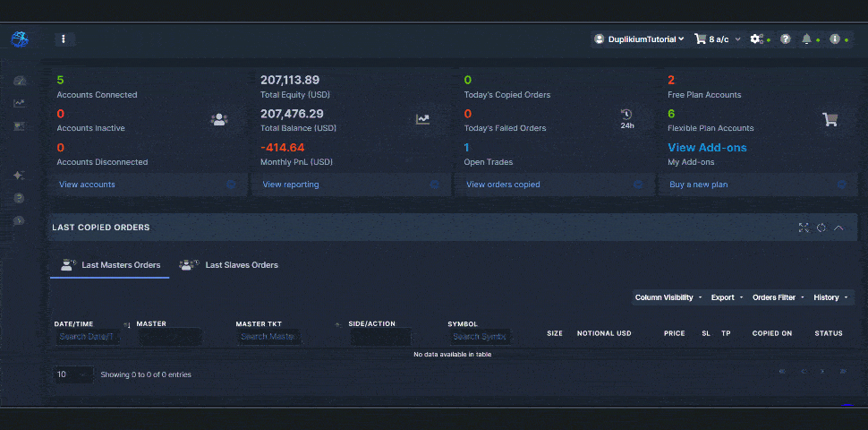Click the View Add-ons link
This screenshot has width=868, height=430.
707,148
